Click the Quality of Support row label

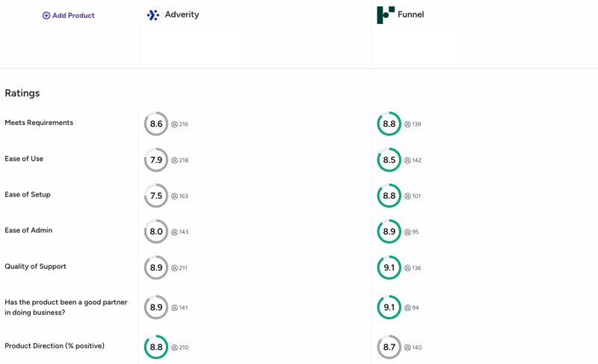35,267
